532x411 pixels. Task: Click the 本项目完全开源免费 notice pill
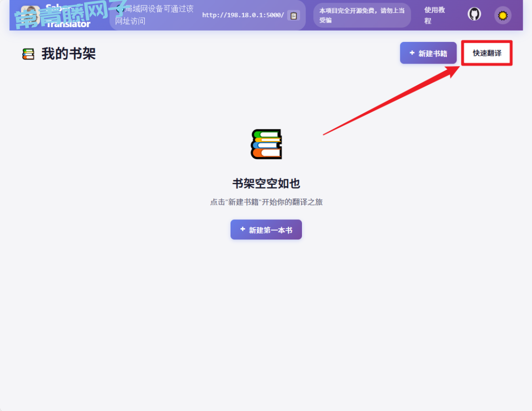pyautogui.click(x=362, y=15)
